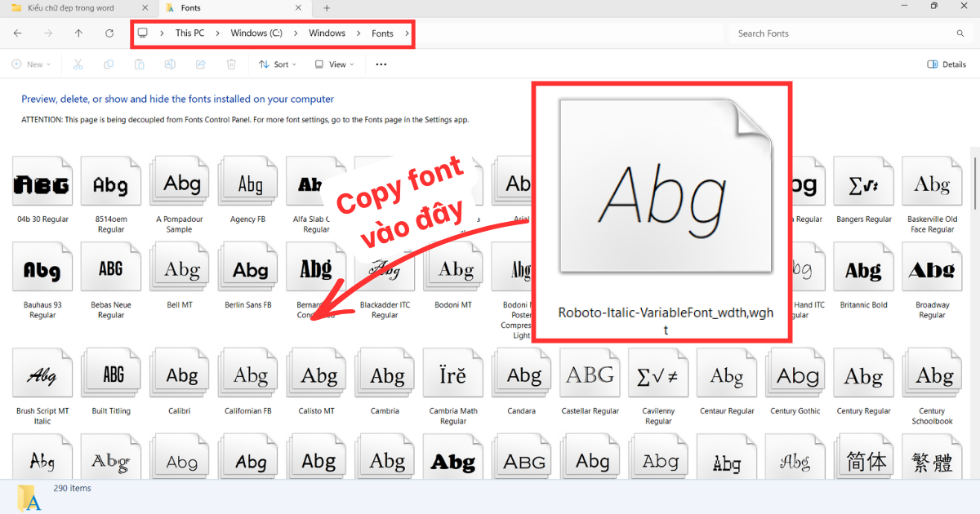
Task: Click the Copy icon in toolbar
Action: coord(109,64)
